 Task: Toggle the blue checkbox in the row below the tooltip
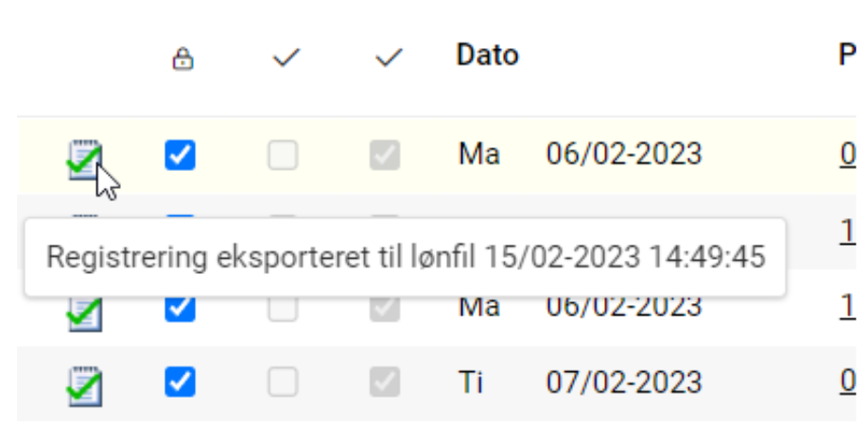(x=180, y=308)
